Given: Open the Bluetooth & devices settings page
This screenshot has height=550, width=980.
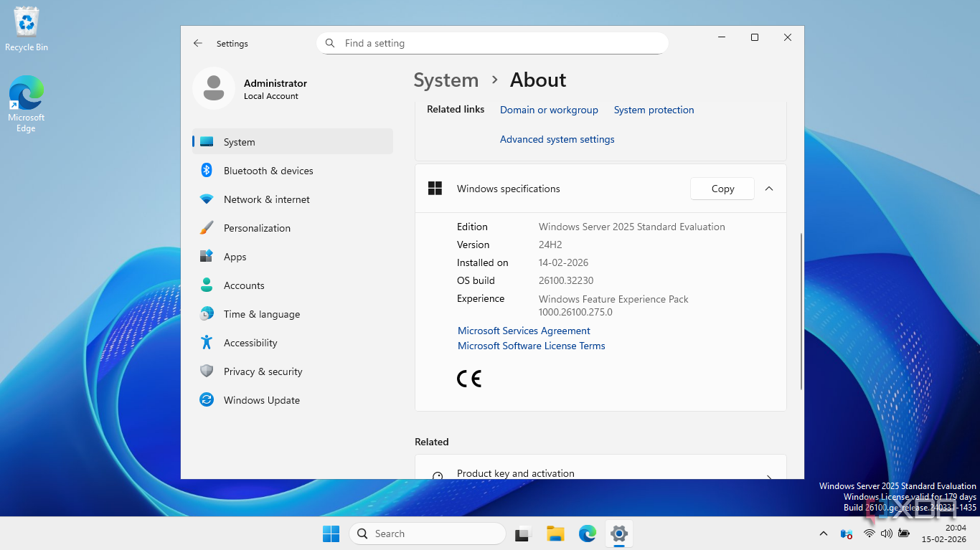Looking at the screenshot, I should (x=293, y=171).
